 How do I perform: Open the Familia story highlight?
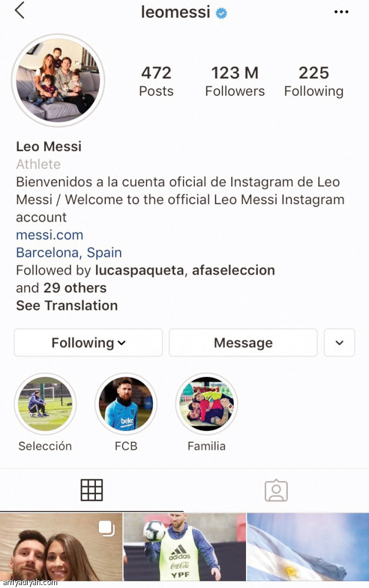point(207,403)
